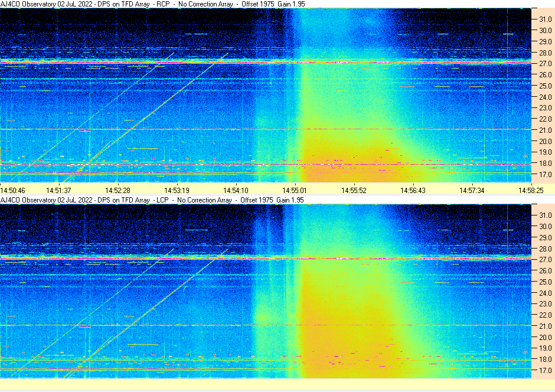Image resolution: width=555 pixels, height=392 pixels.
Task: Click the 21.0 frequency tick on LCP scale
Action: (545, 326)
